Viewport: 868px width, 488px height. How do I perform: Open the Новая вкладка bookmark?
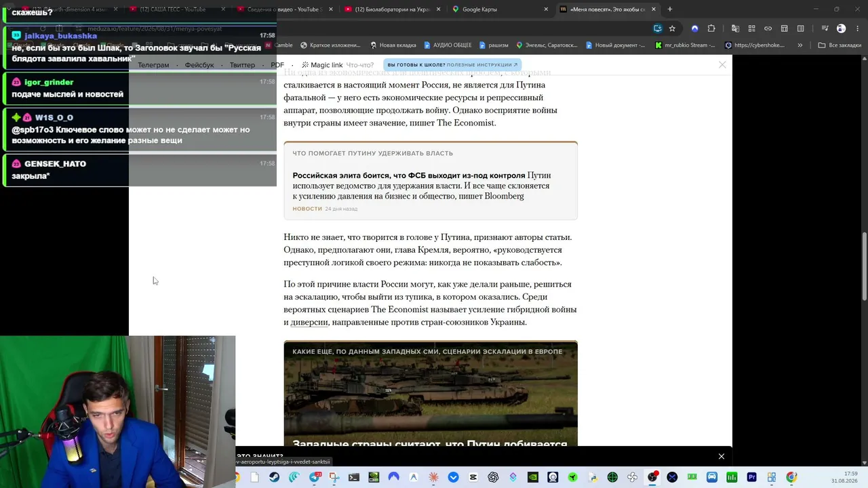393,45
